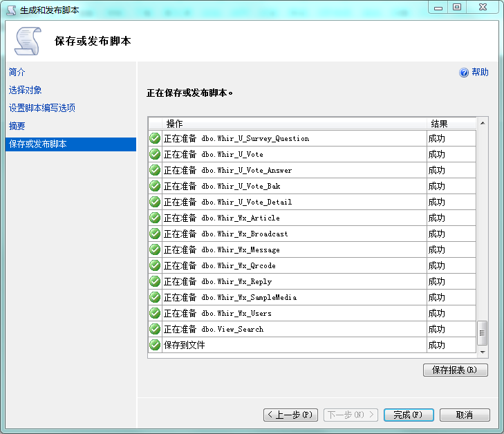The width and height of the screenshot is (504, 434).
Task: Open the 简介 step in sidebar
Action: click(x=17, y=72)
